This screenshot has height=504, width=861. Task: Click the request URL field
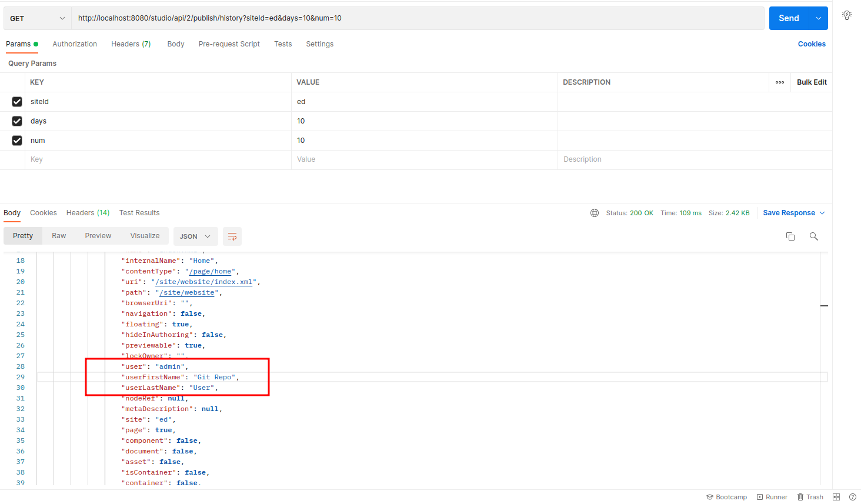click(x=412, y=18)
